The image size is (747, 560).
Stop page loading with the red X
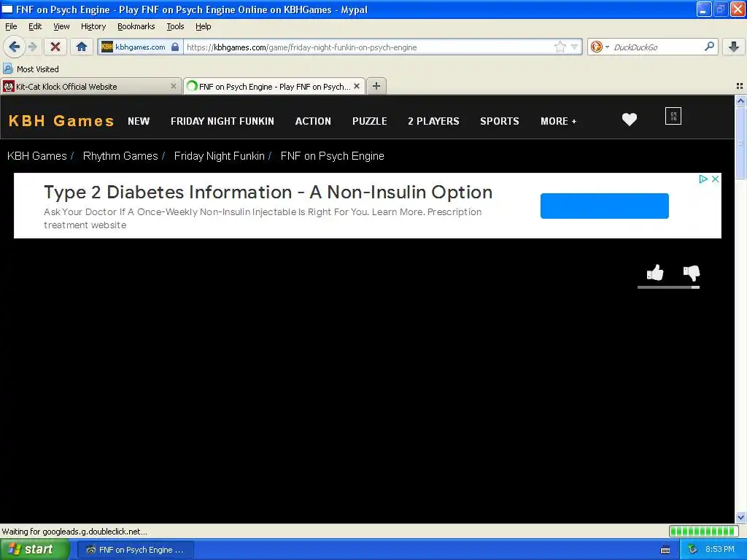55,47
